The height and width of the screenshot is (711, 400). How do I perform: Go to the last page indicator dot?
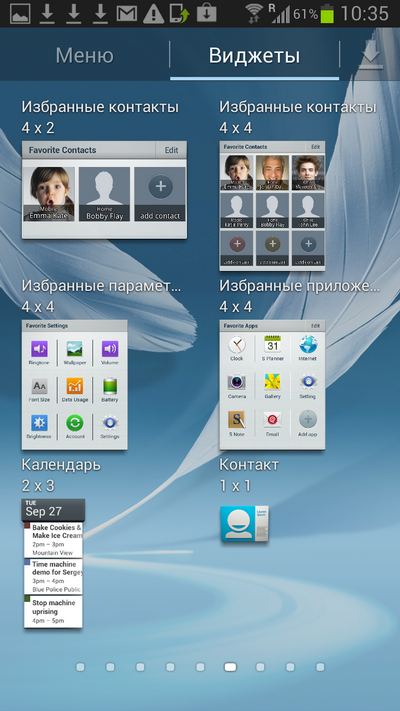point(320,667)
